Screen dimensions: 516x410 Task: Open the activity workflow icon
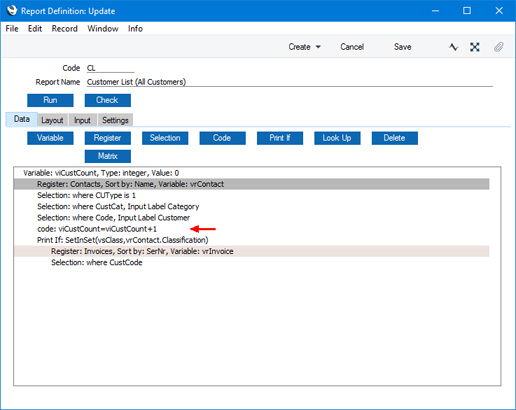tap(453, 47)
